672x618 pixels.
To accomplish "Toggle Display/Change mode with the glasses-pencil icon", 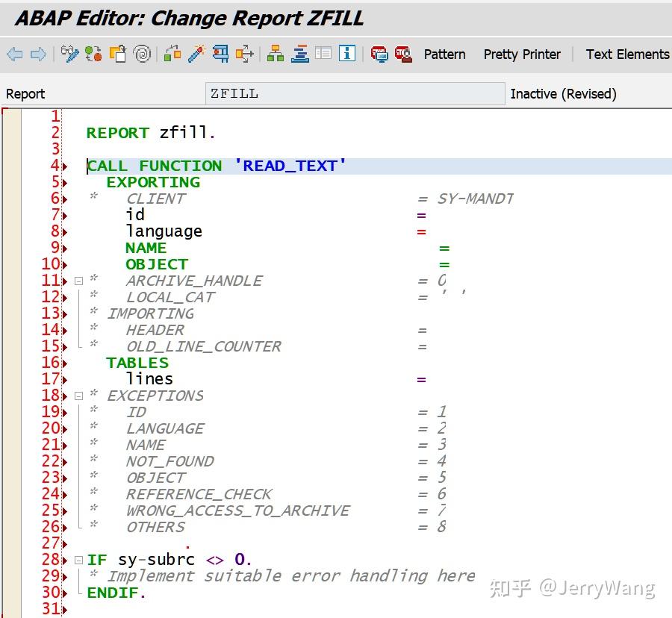I will 69,54.
